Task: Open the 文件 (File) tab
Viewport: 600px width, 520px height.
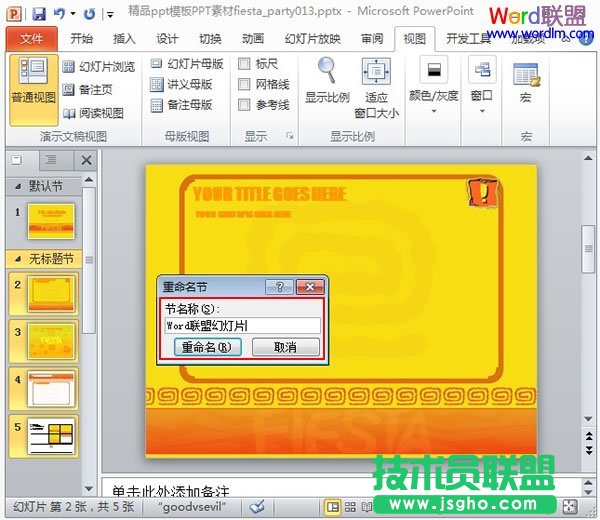Action: click(32, 39)
